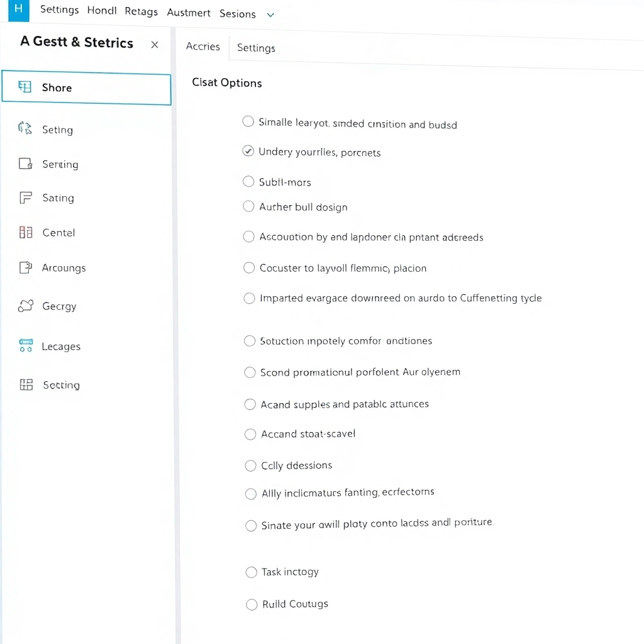Deselect the Undery yourrlies checked option

pos(248,151)
